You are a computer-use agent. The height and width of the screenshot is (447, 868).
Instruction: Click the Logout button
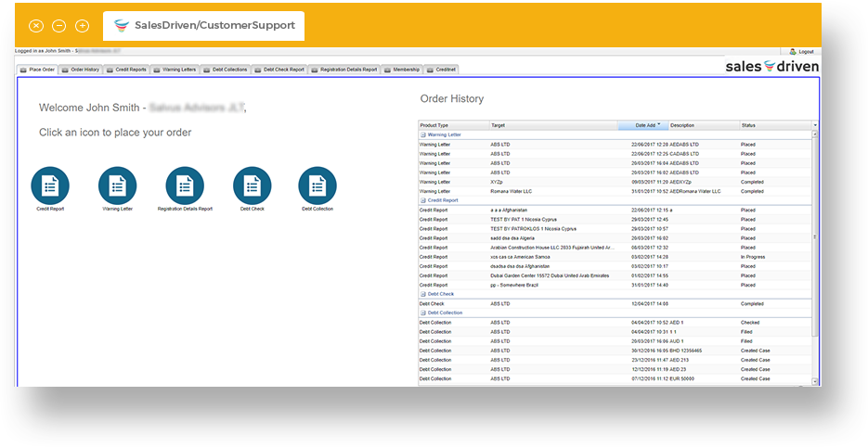tap(801, 51)
